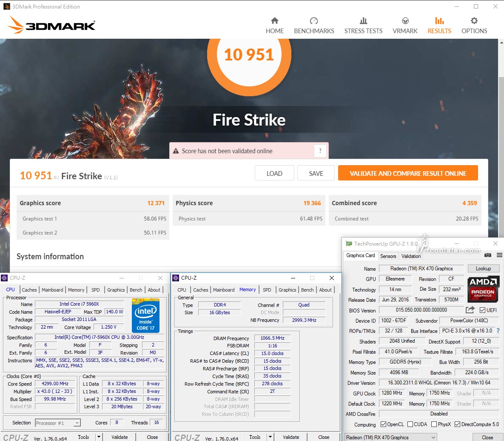Click the AMD Radeon Graphics logo in GPU-Z
The image size is (504, 441).
point(483,289)
